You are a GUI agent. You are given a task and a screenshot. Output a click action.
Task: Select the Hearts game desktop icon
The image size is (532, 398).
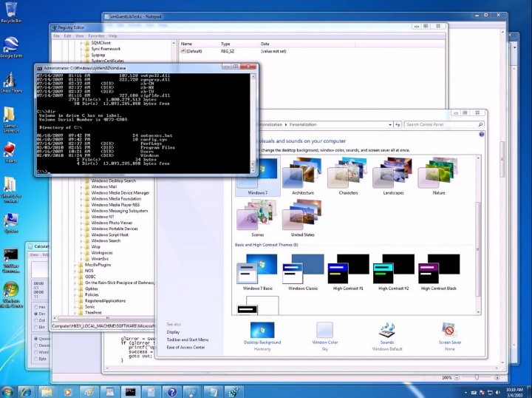(x=11, y=152)
